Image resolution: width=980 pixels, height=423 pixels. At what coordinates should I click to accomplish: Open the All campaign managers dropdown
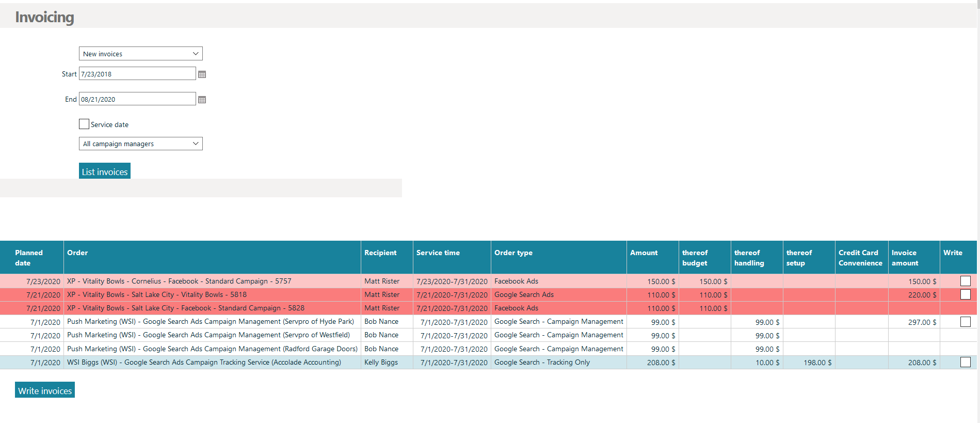[140, 144]
